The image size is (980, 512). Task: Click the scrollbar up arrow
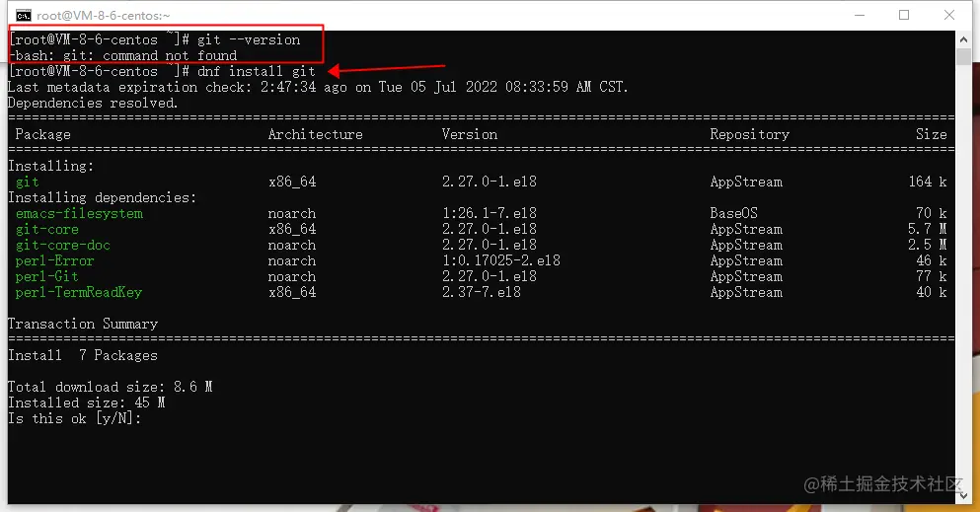click(x=963, y=39)
